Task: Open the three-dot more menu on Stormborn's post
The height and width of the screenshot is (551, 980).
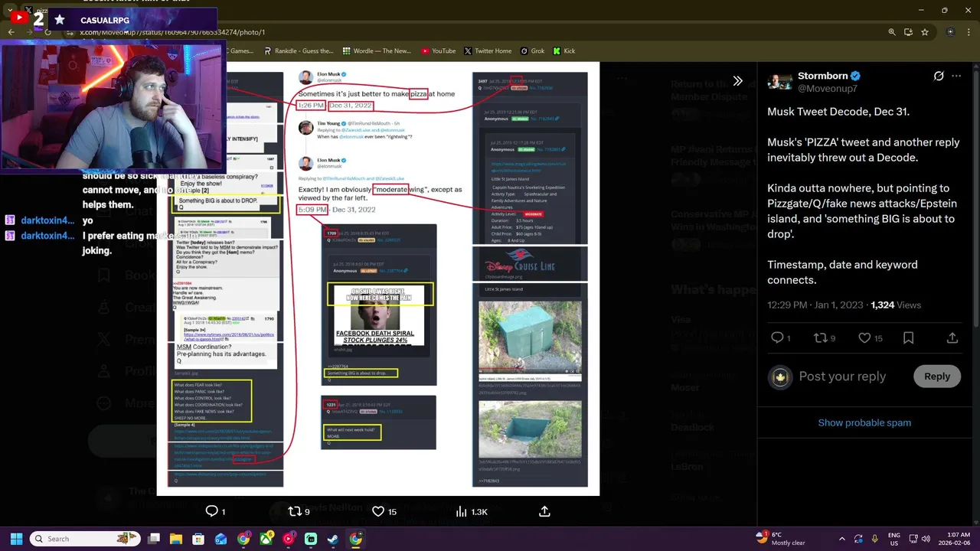Action: (x=956, y=76)
